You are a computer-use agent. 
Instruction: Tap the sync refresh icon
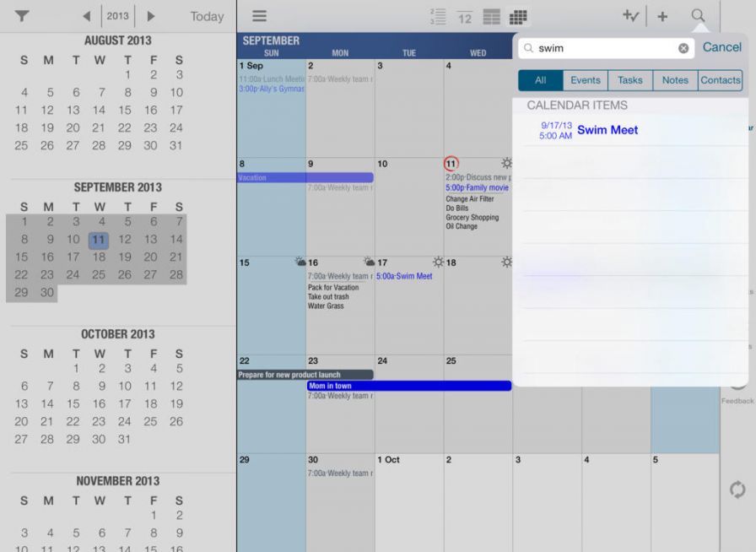[737, 490]
